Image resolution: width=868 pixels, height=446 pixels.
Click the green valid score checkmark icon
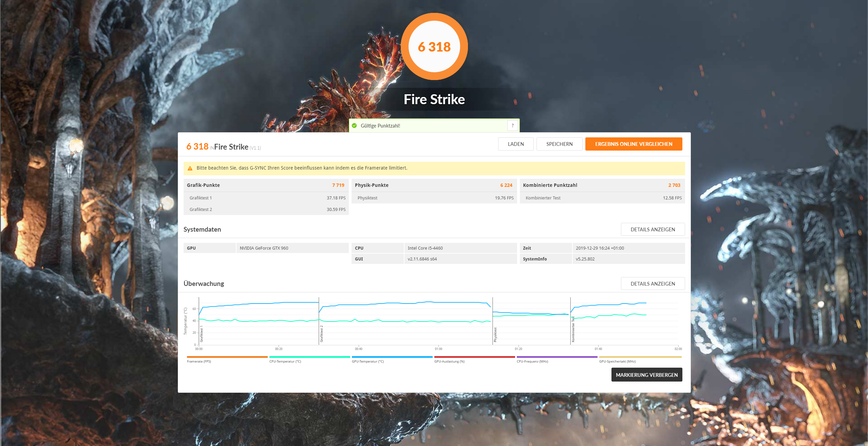pyautogui.click(x=354, y=125)
